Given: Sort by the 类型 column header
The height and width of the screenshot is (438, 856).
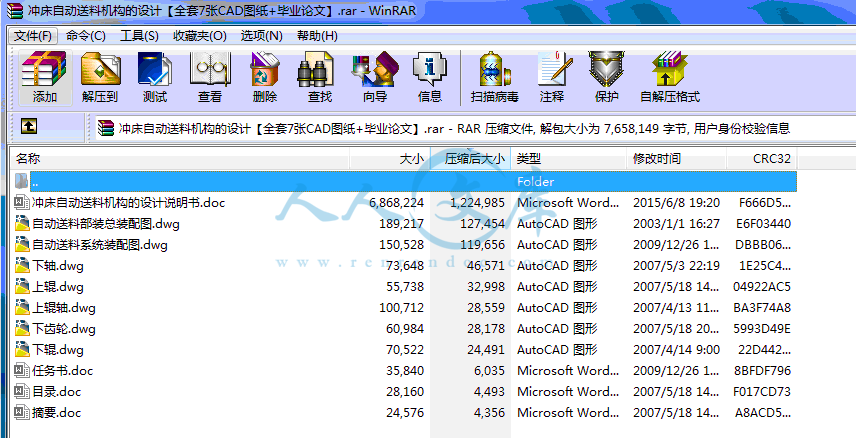Looking at the screenshot, I should coord(568,159).
